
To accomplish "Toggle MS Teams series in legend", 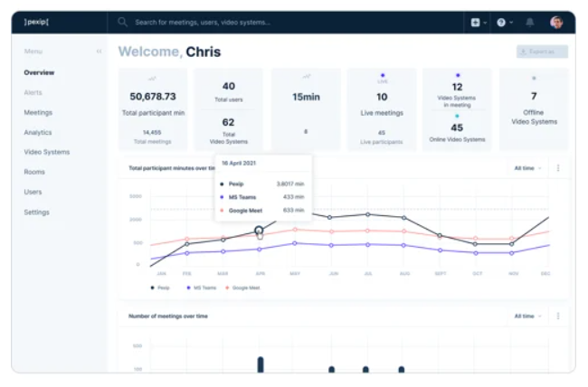I will pyautogui.click(x=201, y=288).
